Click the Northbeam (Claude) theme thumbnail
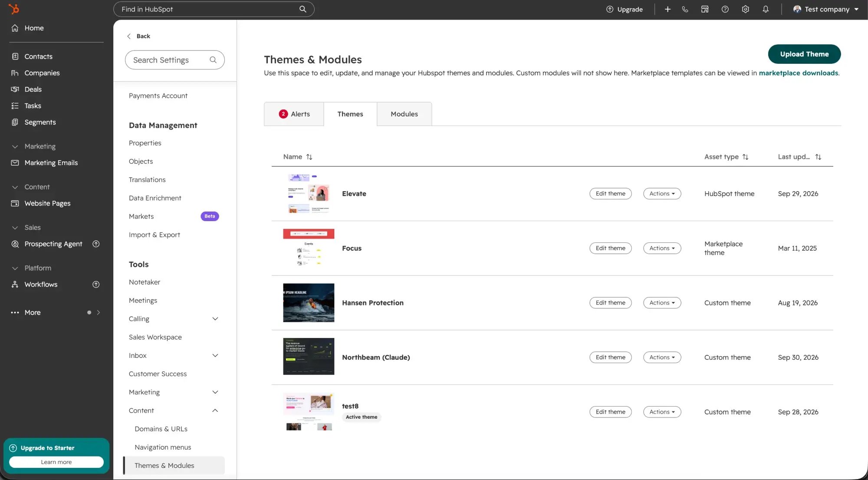The width and height of the screenshot is (868, 480). click(x=309, y=356)
